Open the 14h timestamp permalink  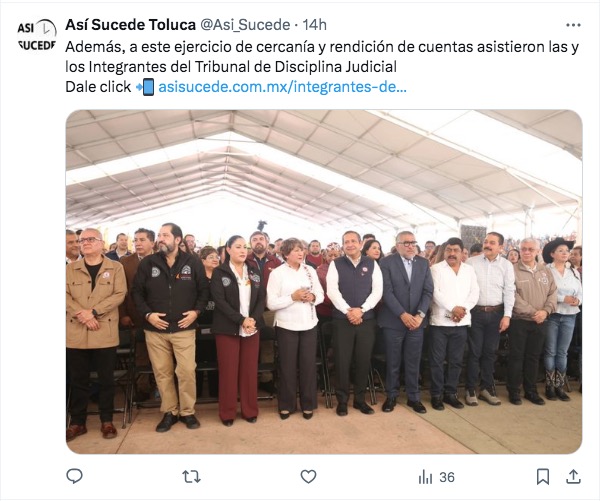(315, 25)
